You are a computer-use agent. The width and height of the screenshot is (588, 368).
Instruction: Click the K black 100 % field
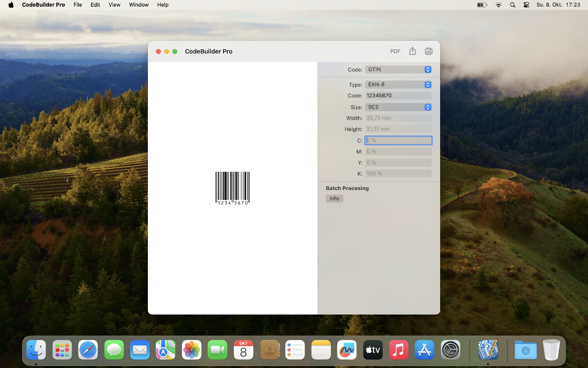tap(399, 174)
